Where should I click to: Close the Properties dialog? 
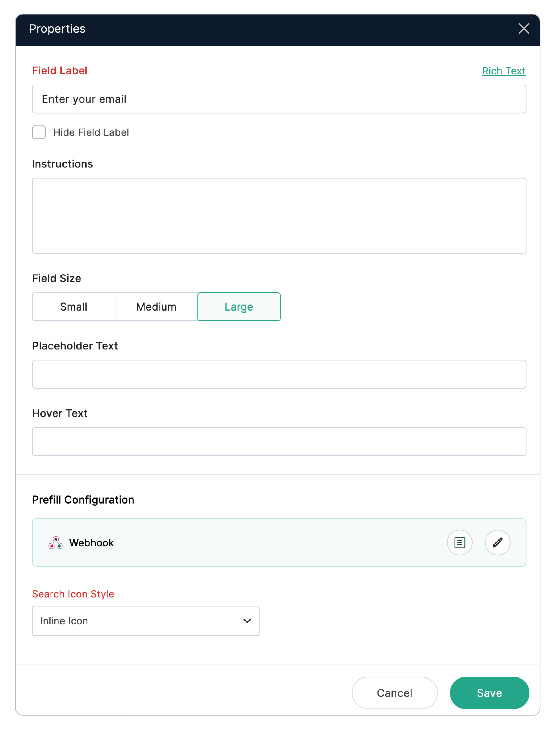[524, 29]
